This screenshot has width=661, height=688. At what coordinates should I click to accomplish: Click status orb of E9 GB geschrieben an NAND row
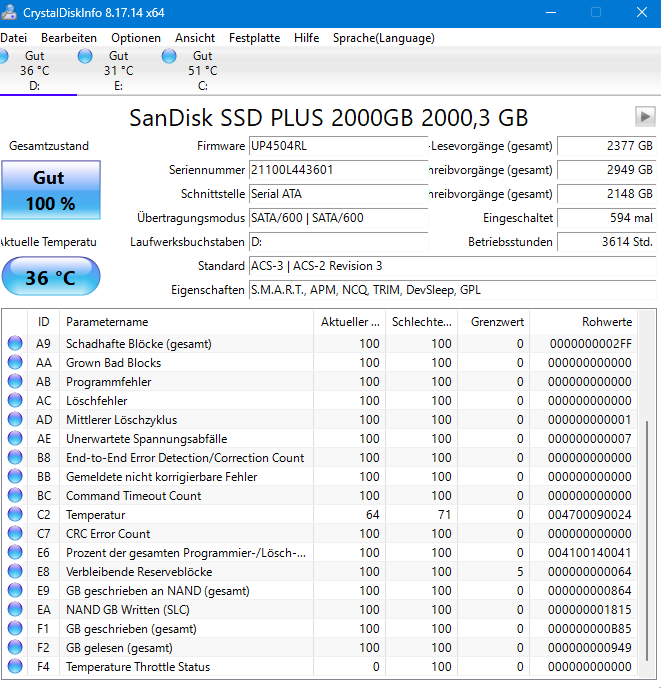click(x=15, y=591)
